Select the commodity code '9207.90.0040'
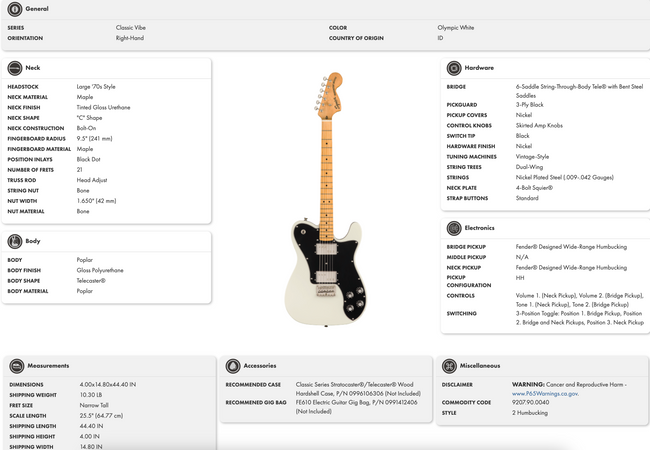650x450 pixels. coord(531,403)
